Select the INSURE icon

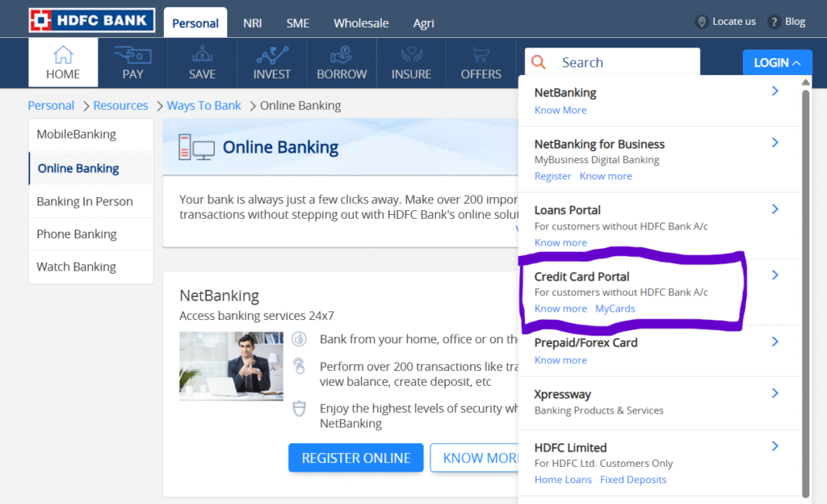tap(411, 55)
